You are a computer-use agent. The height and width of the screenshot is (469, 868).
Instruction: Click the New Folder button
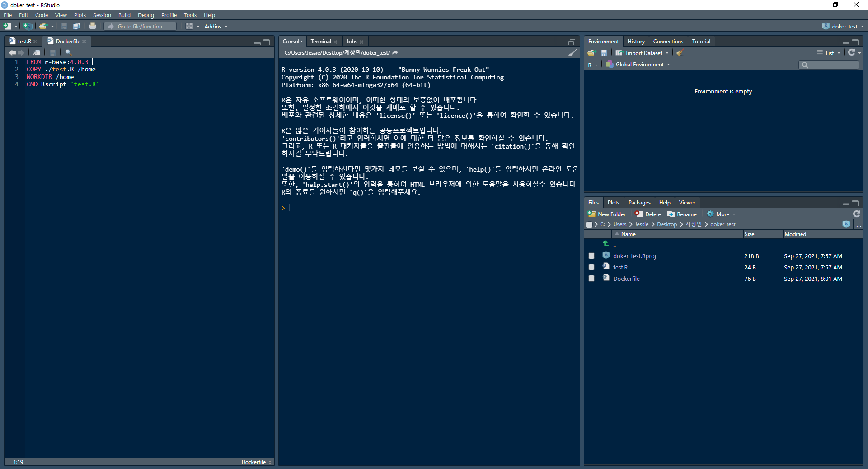point(607,214)
